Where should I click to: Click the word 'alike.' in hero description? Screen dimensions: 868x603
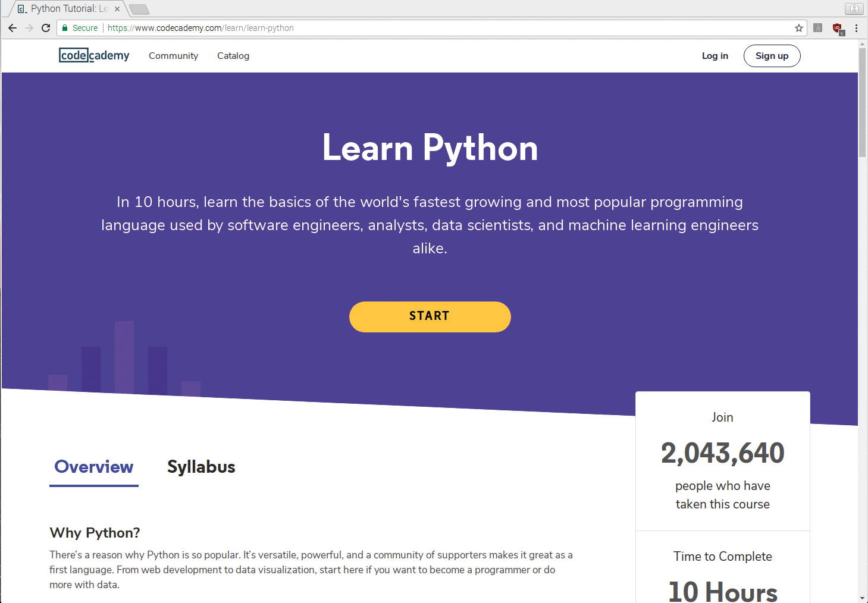[430, 249]
